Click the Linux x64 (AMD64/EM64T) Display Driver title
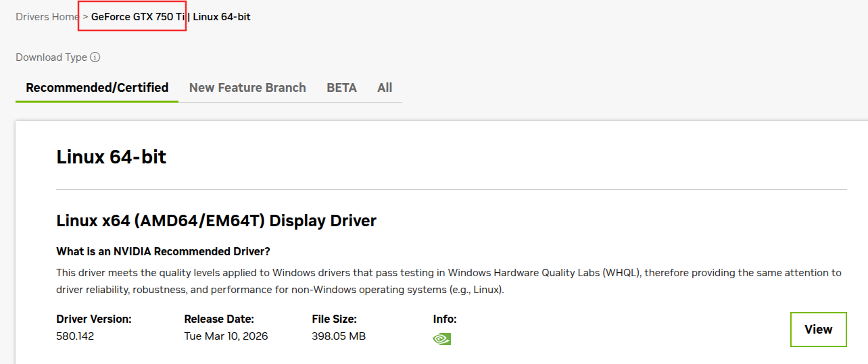 216,221
